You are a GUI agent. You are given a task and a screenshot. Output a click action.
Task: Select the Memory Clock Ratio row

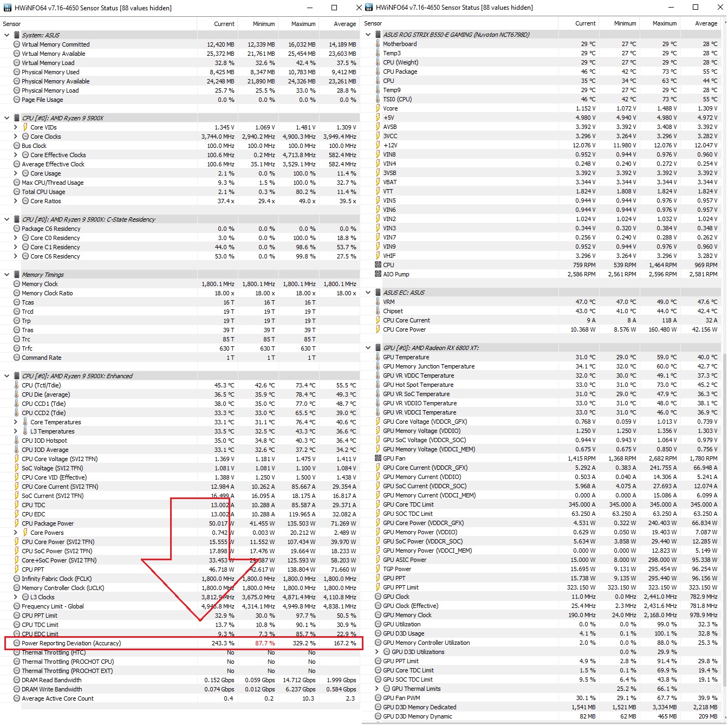click(x=180, y=293)
